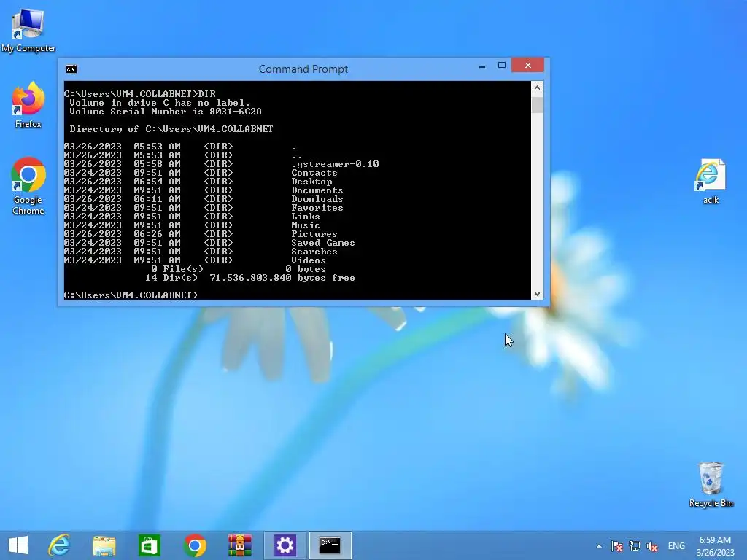747x560 pixels.
Task: Click the Searches directory entry
Action: (314, 252)
